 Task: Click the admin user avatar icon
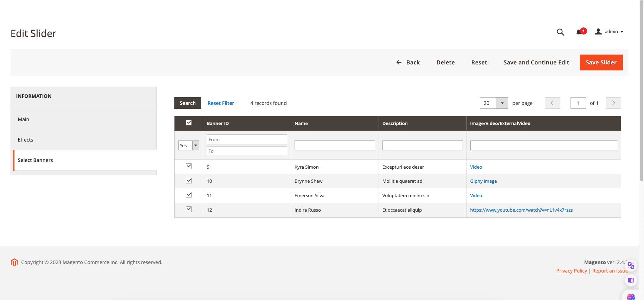[x=598, y=31]
